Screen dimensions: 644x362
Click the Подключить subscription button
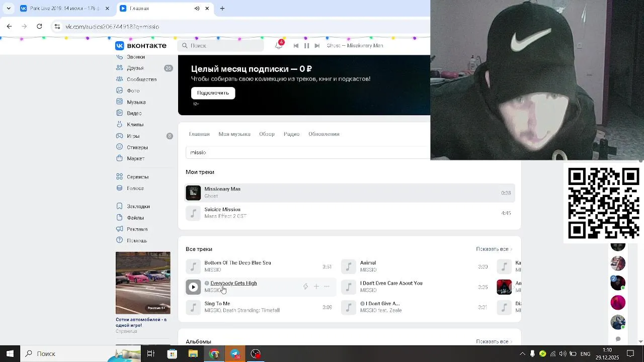[213, 93]
